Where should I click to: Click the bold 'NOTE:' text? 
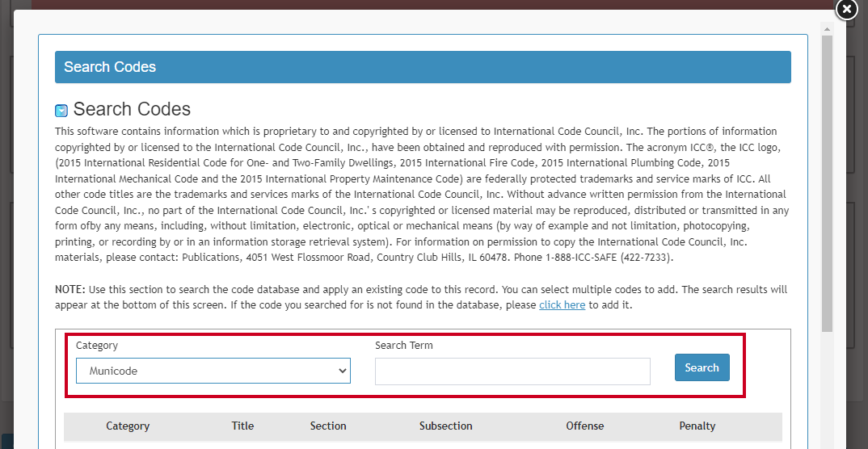pyautogui.click(x=70, y=289)
